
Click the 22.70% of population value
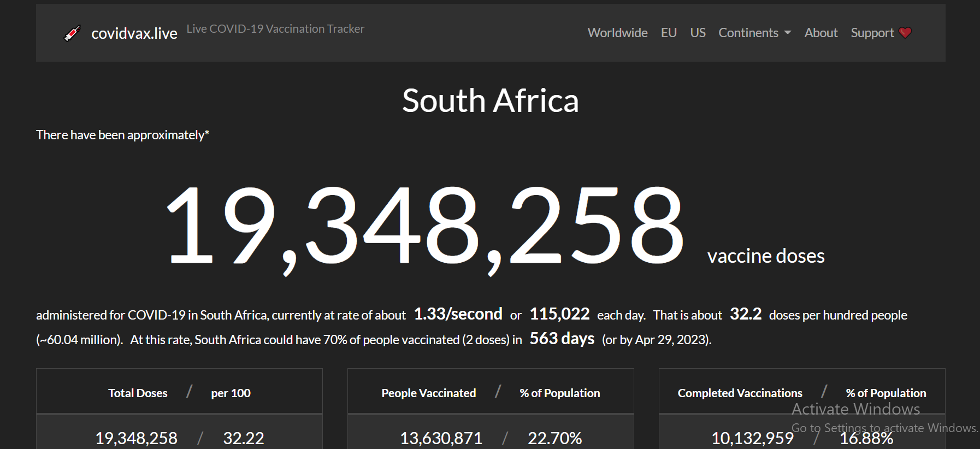coord(554,438)
